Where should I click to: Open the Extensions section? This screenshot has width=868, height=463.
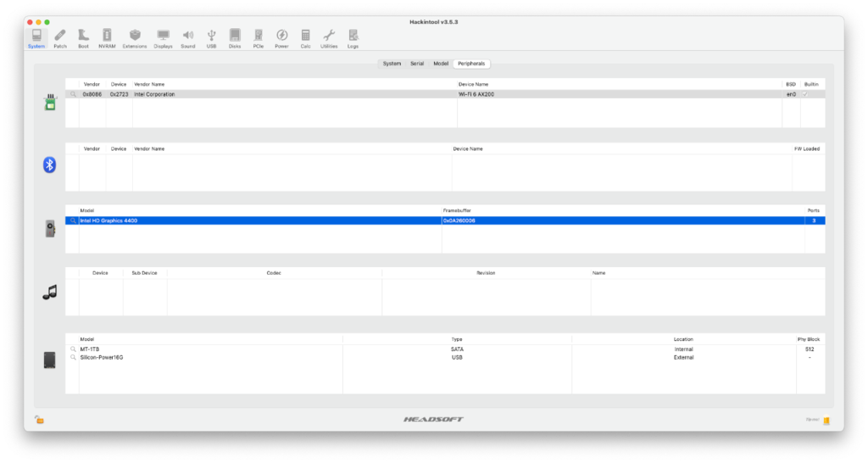click(x=135, y=39)
